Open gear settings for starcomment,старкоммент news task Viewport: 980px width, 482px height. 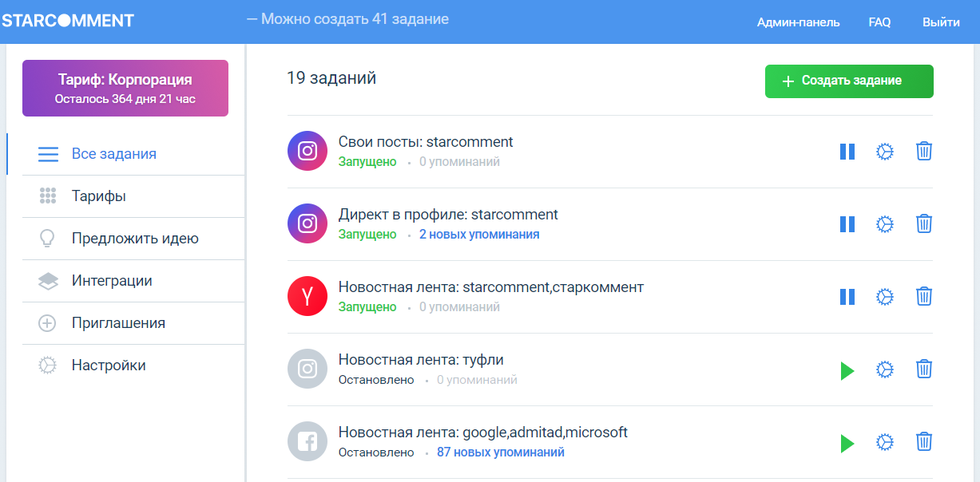pos(884,297)
